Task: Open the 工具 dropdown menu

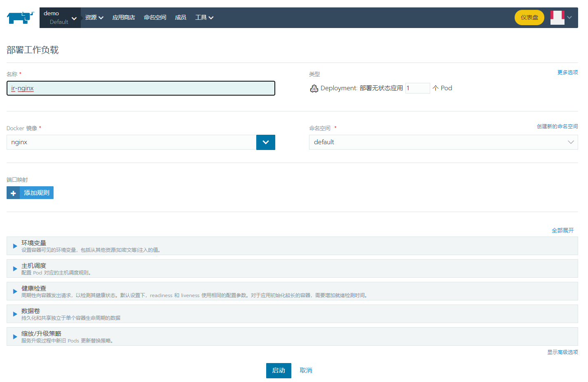Action: click(x=204, y=18)
